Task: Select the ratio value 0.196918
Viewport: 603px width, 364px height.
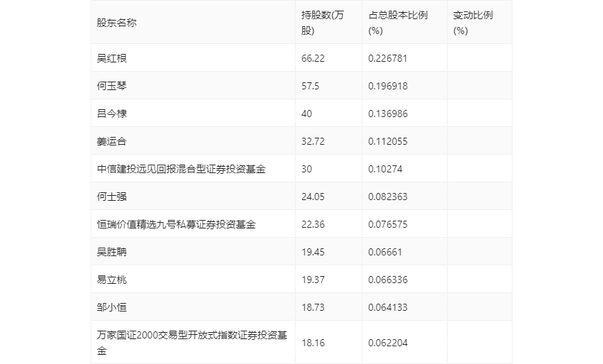Action: pos(387,86)
